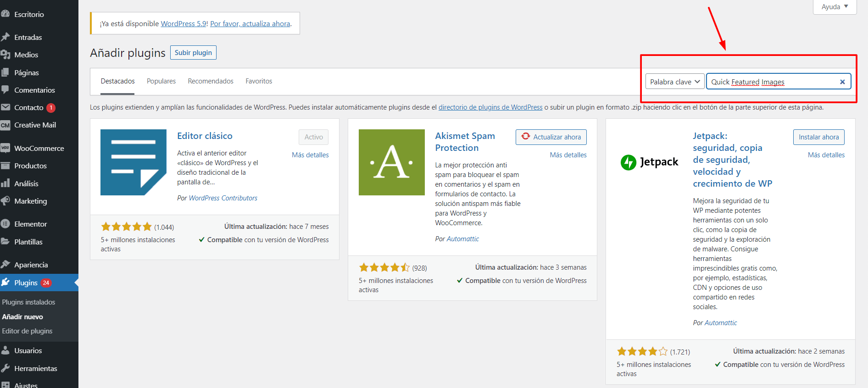Open the Automattic author link under Akismet
This screenshot has height=388, width=868.
tap(462, 239)
